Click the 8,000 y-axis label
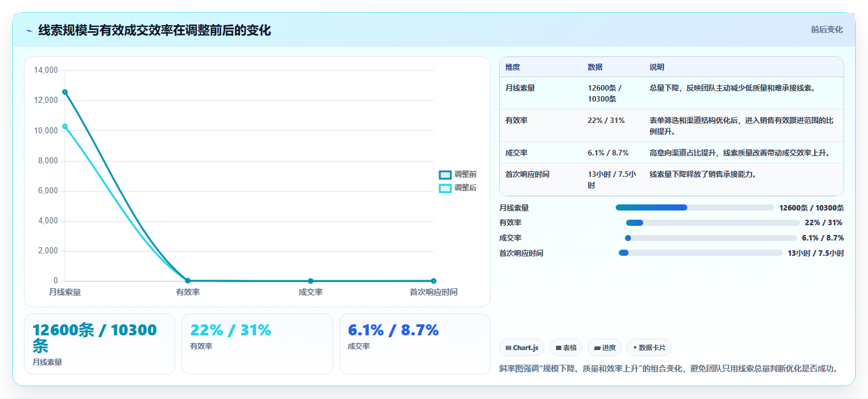Screen dimensions: 868x399 [48, 160]
